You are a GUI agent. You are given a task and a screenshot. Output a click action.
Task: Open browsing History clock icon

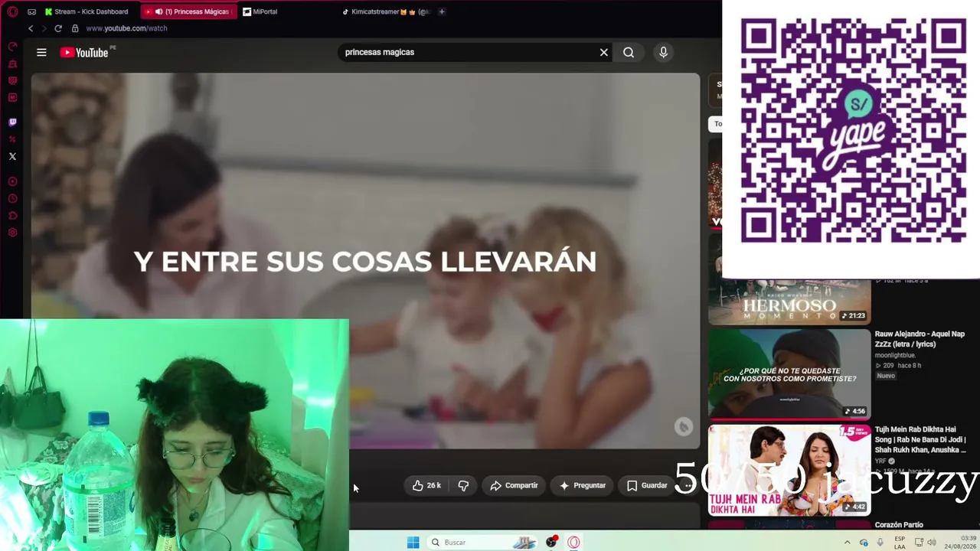12,198
